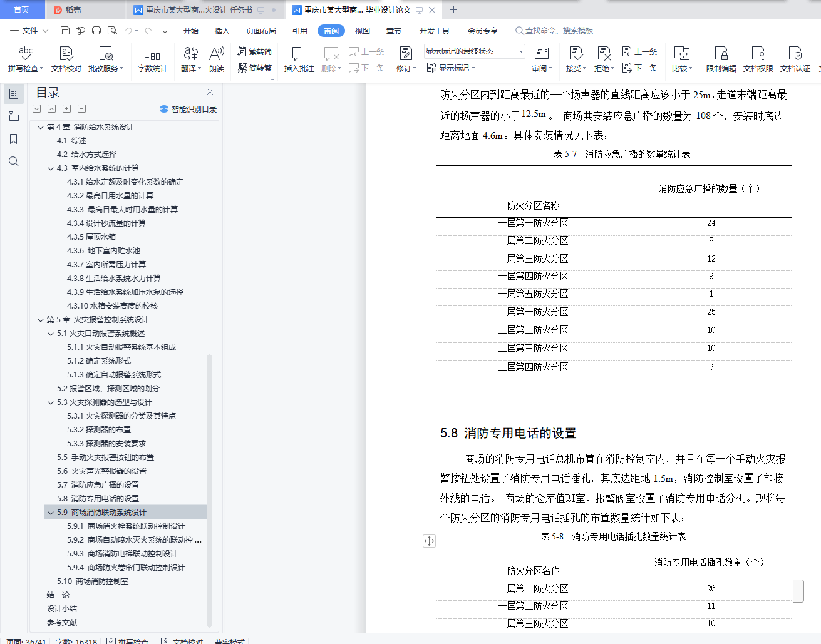This screenshot has height=644, width=821.
Task: Open the 引用 ribbon tab
Action: [300, 31]
